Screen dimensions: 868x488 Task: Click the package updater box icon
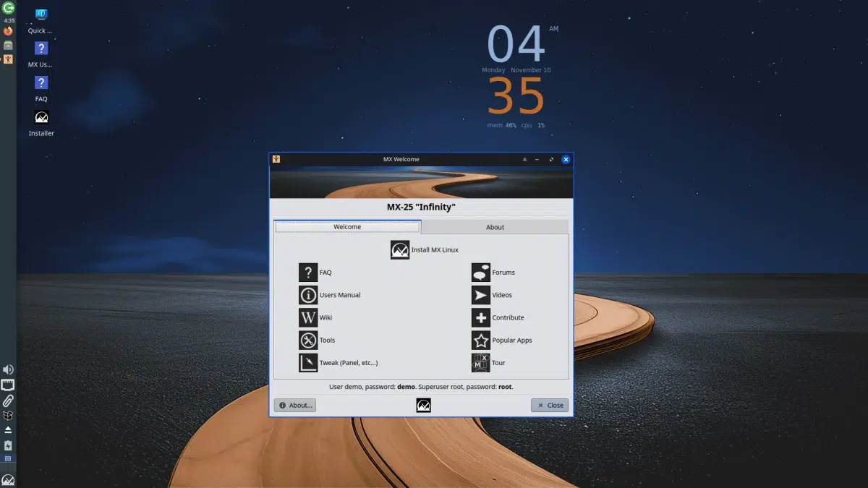point(8,415)
